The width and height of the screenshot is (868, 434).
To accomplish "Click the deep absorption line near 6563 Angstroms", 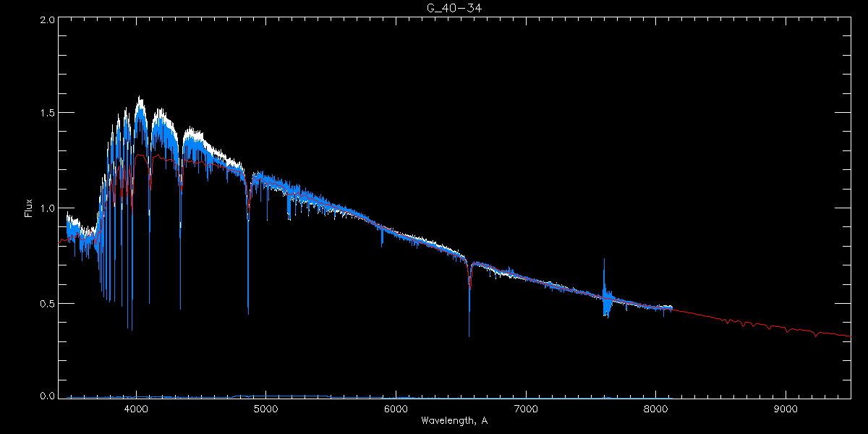I will click(x=469, y=300).
